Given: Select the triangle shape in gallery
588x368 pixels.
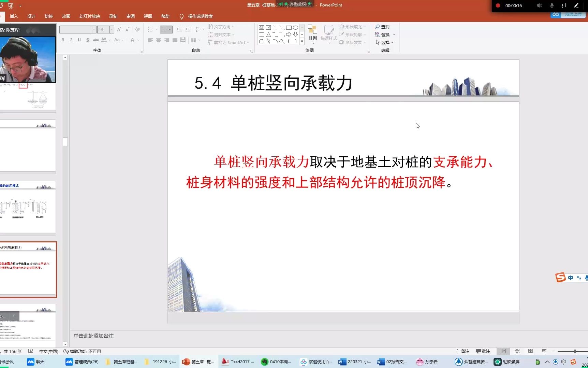Looking at the screenshot, I should (268, 34).
